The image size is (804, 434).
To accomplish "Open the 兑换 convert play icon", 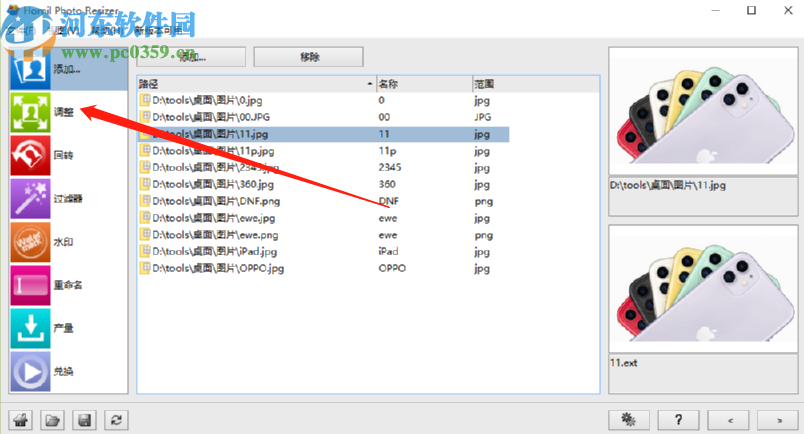I will click(x=30, y=371).
